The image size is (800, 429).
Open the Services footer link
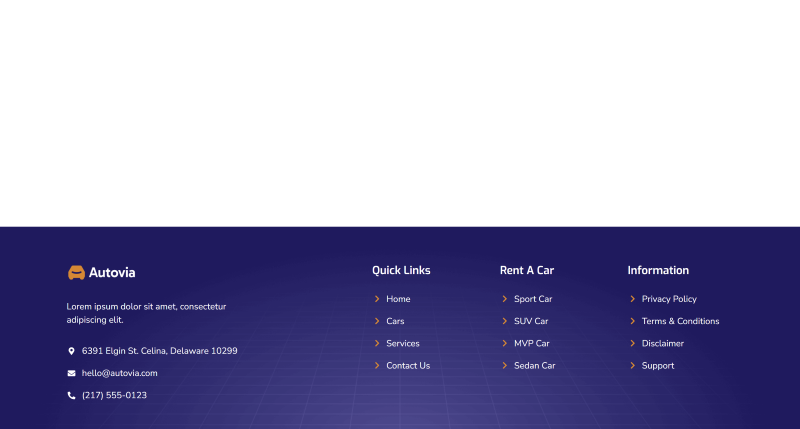pos(403,343)
